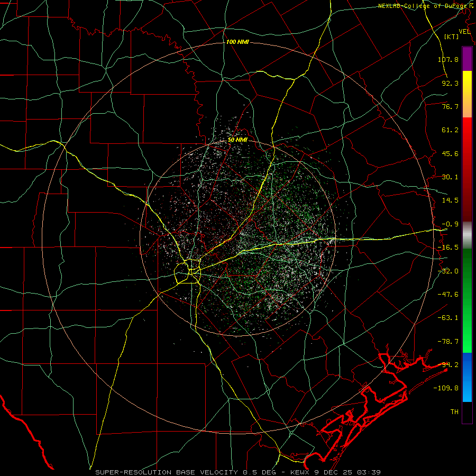Click the yellow-orange segment of color bar

click(467, 94)
